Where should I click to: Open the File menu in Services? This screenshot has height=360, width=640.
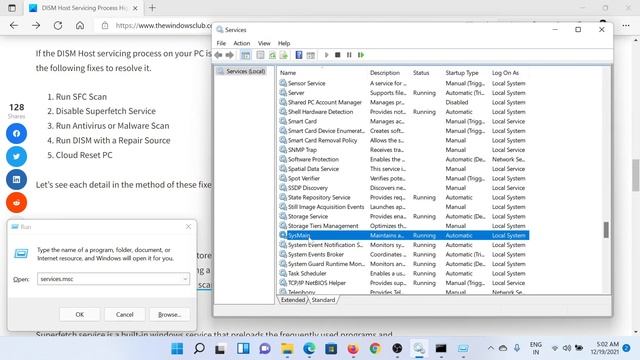coord(221,43)
